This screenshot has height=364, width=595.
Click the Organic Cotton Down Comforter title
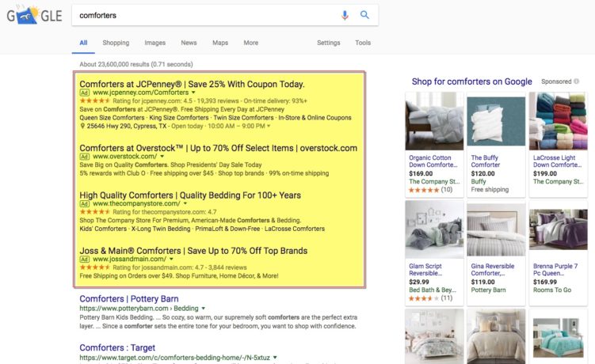point(433,161)
